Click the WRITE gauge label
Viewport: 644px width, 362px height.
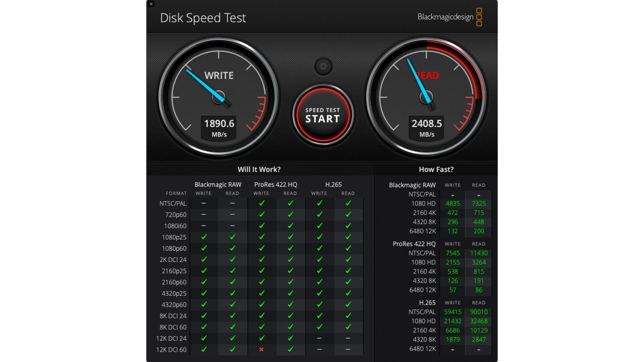point(219,75)
